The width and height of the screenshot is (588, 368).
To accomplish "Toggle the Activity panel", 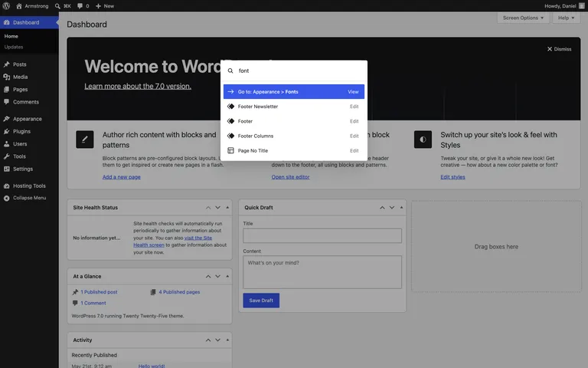I will point(227,340).
